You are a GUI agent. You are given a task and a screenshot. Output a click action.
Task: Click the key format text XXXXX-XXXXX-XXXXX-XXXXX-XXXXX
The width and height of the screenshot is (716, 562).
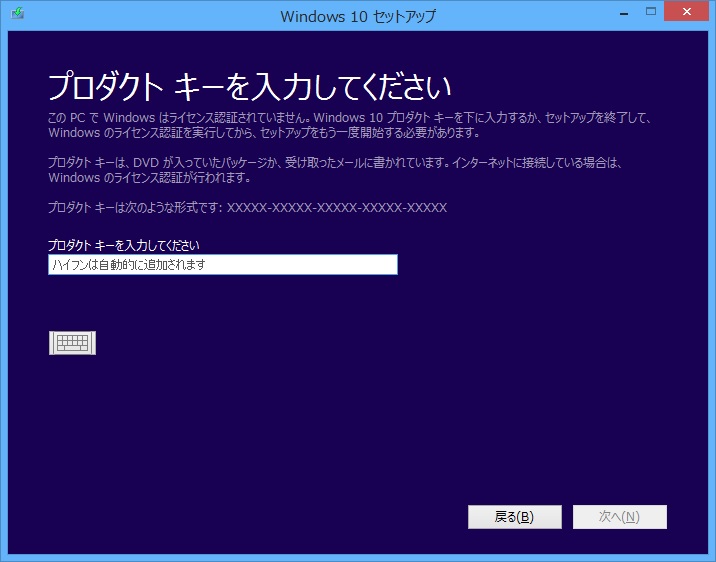(x=337, y=208)
